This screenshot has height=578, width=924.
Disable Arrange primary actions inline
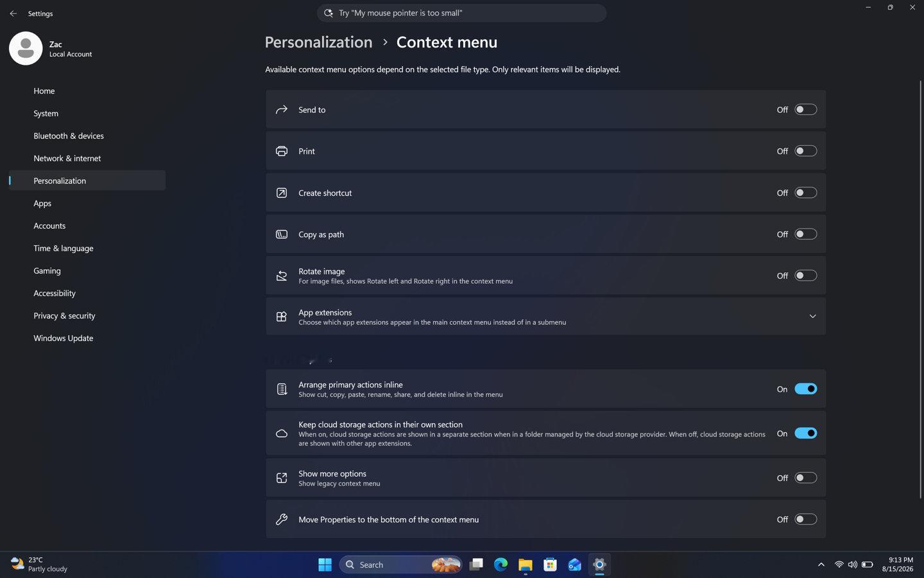[x=805, y=389]
